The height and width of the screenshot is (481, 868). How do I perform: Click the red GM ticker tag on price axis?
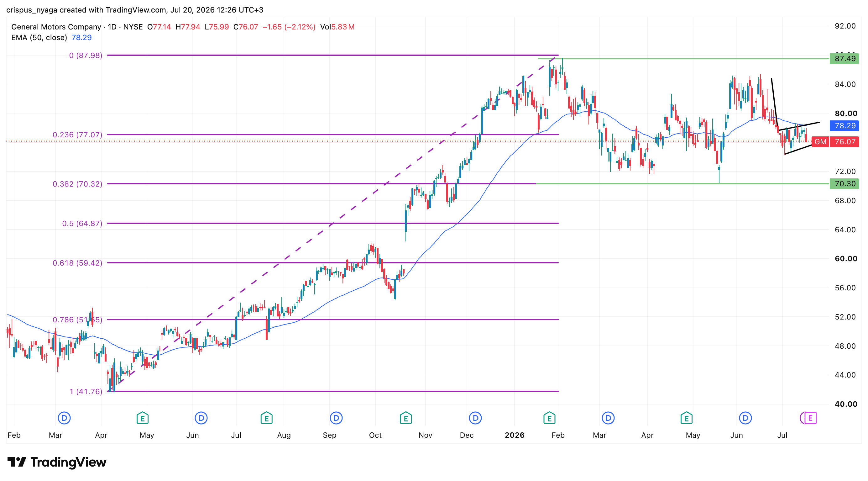tap(820, 141)
